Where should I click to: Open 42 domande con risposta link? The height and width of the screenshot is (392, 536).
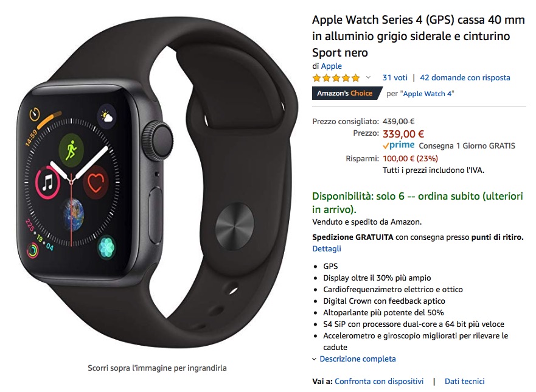[x=465, y=78]
